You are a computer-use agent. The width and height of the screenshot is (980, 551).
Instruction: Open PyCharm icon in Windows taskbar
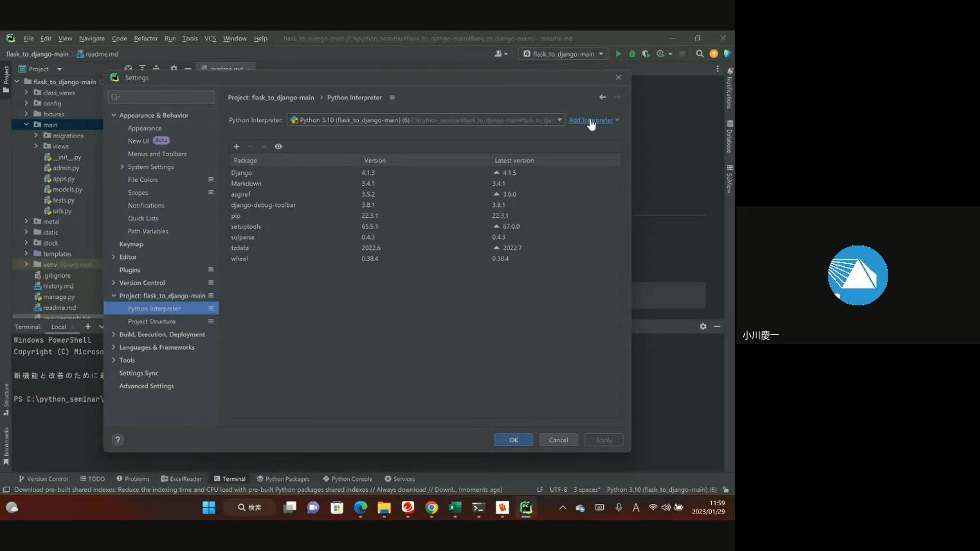tap(526, 507)
